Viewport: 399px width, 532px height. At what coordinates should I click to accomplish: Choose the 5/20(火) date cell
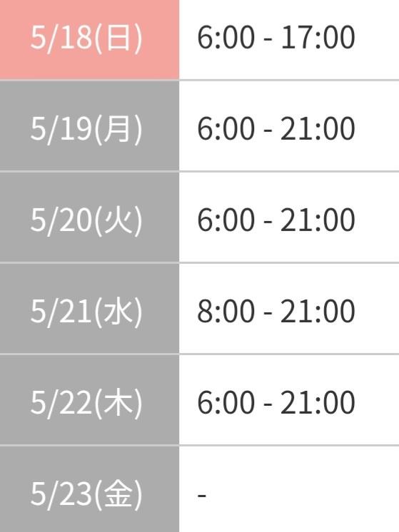coord(89,217)
